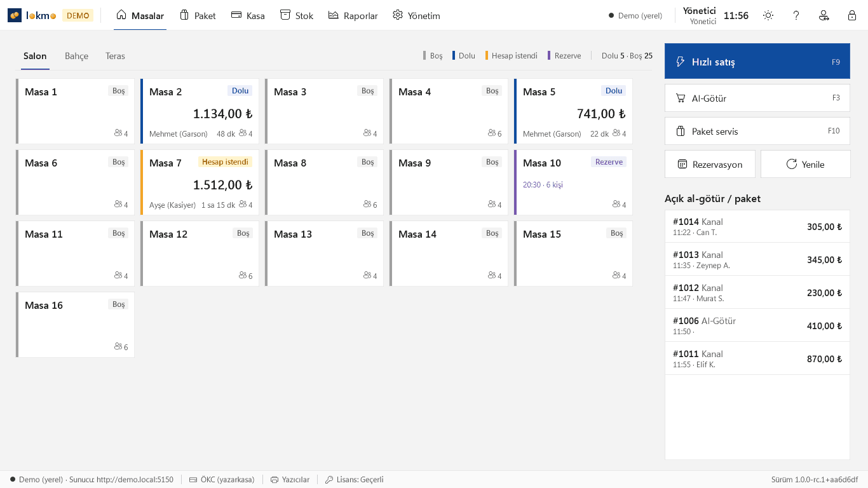Open Yönetim settings section
This screenshot has height=488, width=868.
point(416,15)
